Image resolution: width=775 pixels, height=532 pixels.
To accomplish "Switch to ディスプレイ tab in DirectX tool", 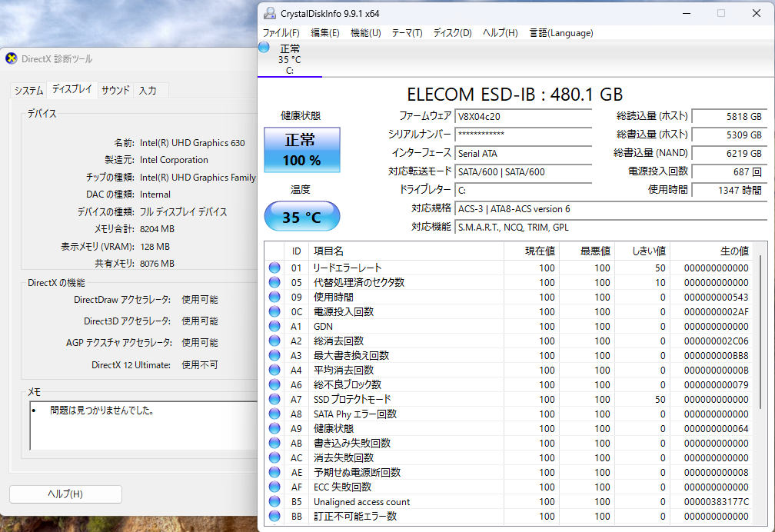I will (72, 89).
